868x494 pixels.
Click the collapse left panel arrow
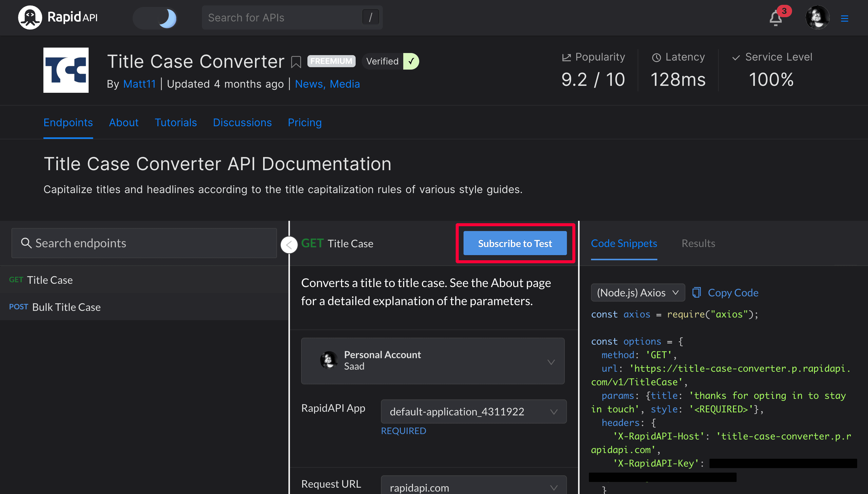[288, 244]
